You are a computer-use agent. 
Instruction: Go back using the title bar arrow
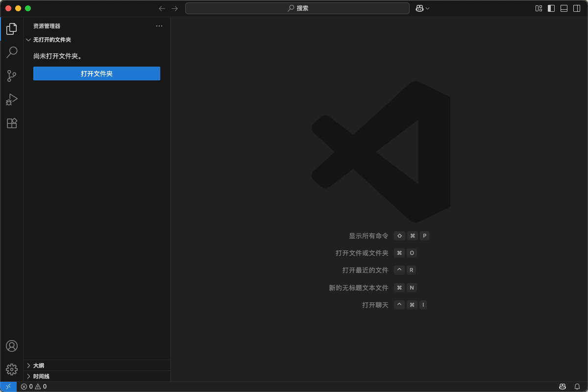[162, 8]
